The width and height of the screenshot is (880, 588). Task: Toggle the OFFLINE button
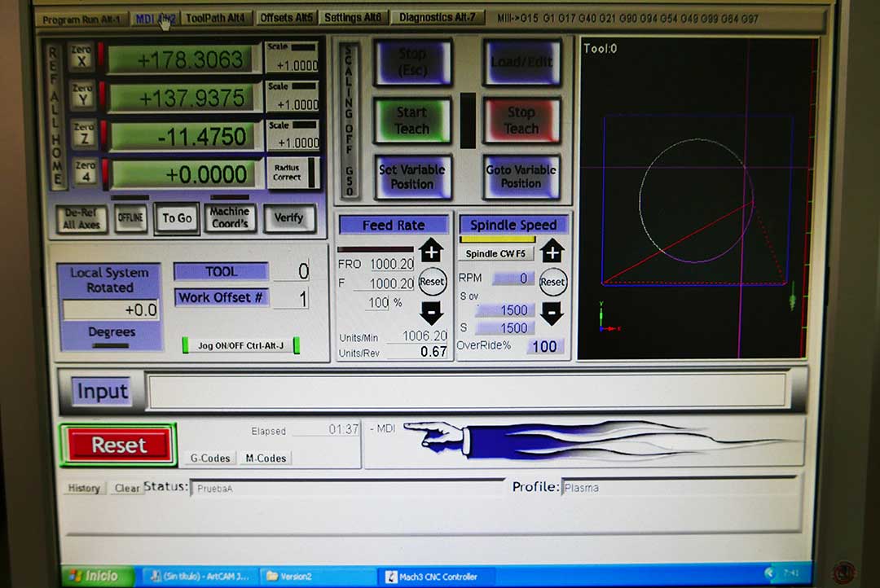pyautogui.click(x=130, y=217)
